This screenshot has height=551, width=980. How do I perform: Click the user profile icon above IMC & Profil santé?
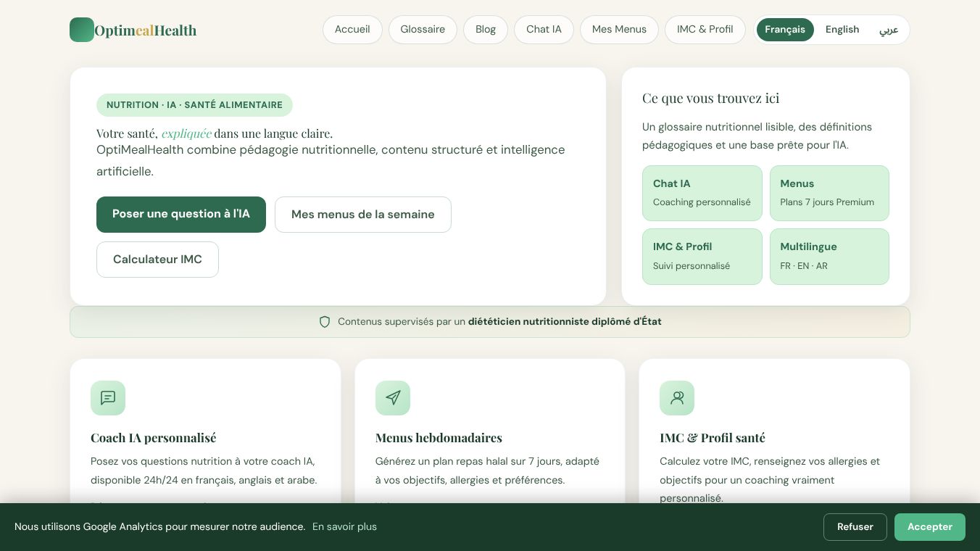[677, 398]
